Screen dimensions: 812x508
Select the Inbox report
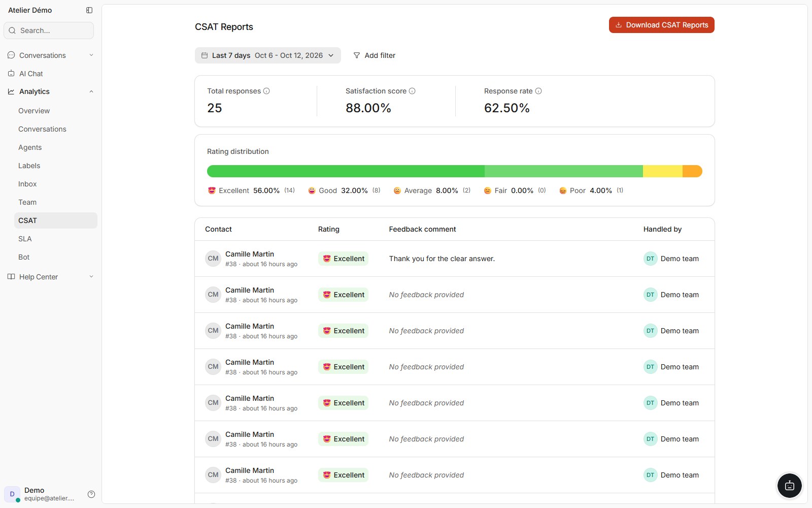55,184
